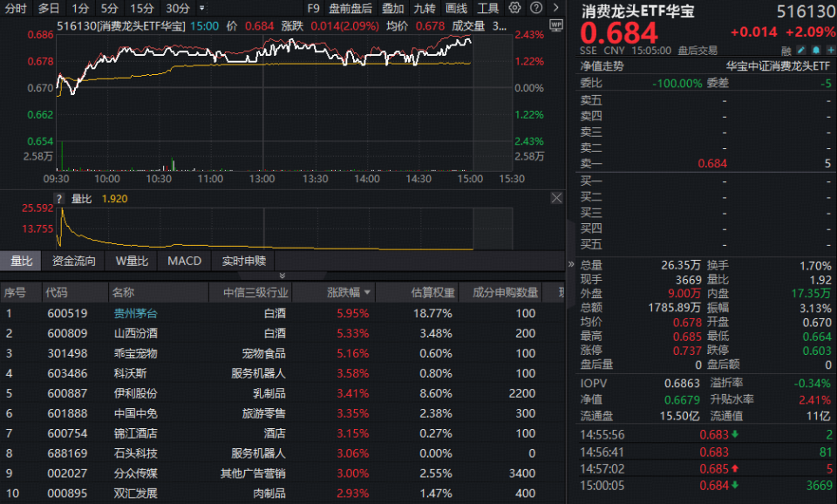Switch to W量比 tab
The image size is (837, 504).
[132, 261]
